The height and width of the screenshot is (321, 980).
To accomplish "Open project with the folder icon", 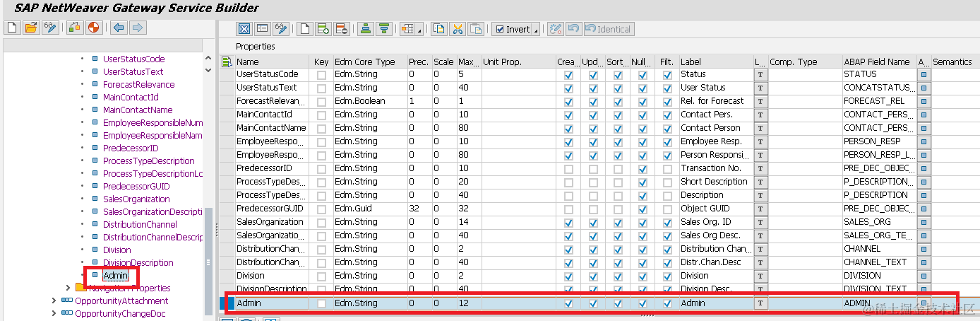I will [x=30, y=28].
